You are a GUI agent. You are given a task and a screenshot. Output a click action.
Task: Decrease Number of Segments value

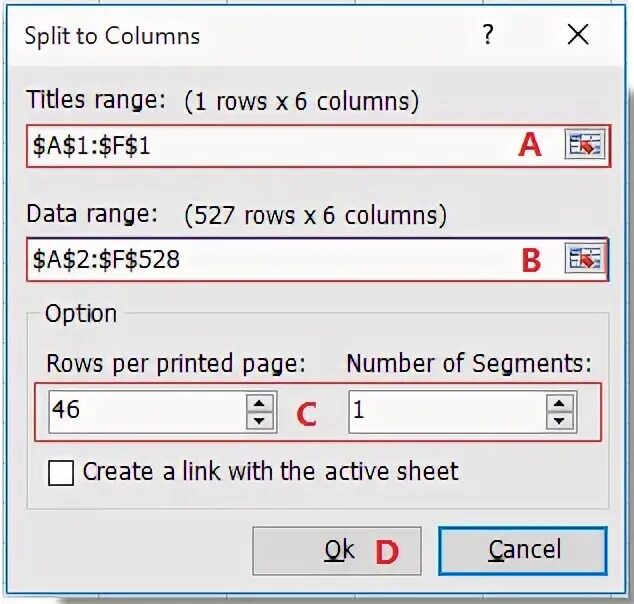pyautogui.click(x=561, y=421)
